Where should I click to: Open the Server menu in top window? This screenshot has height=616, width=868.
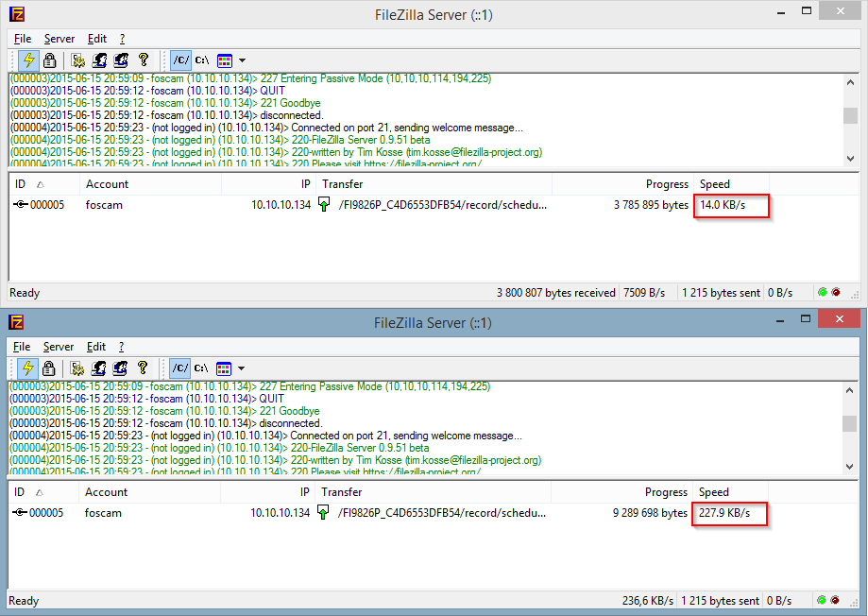tap(60, 39)
